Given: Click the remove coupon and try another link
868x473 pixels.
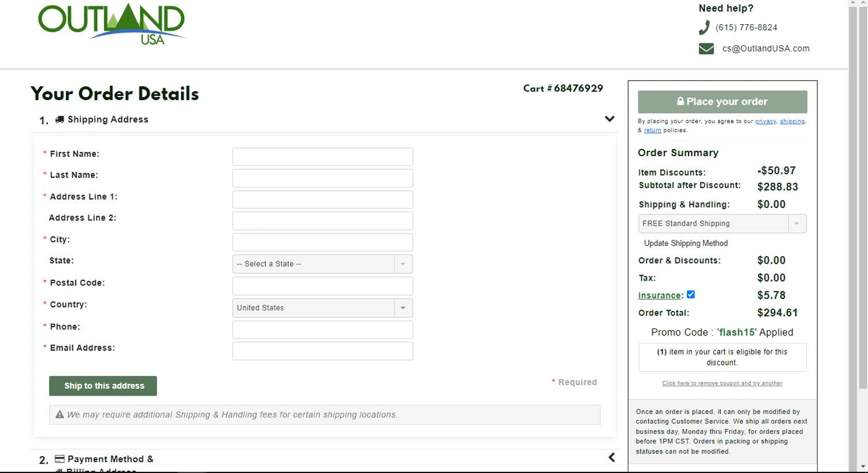Looking at the screenshot, I should click(x=722, y=383).
